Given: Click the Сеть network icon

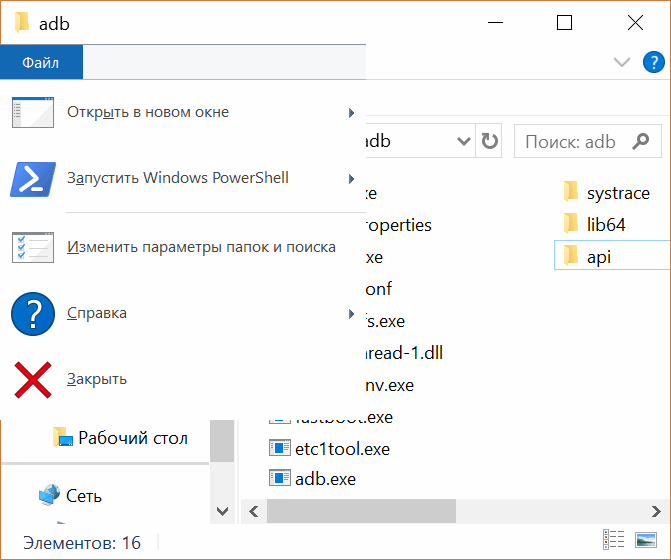Looking at the screenshot, I should point(50,495).
